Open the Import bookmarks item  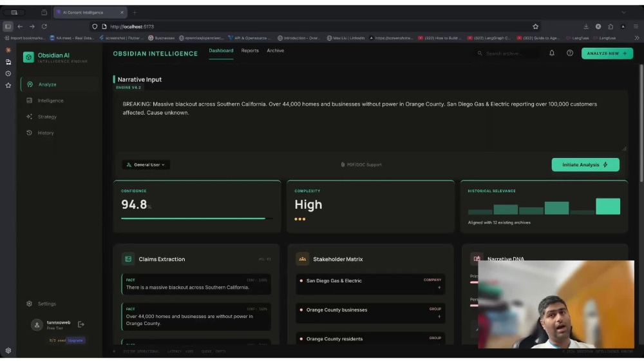[25, 38]
